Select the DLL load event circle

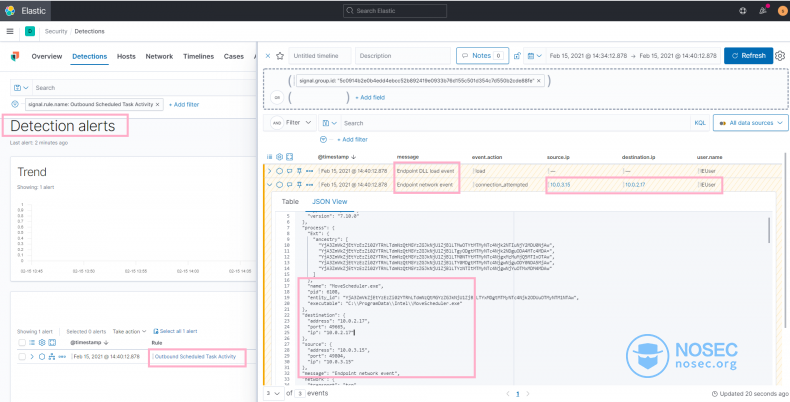tap(280, 171)
